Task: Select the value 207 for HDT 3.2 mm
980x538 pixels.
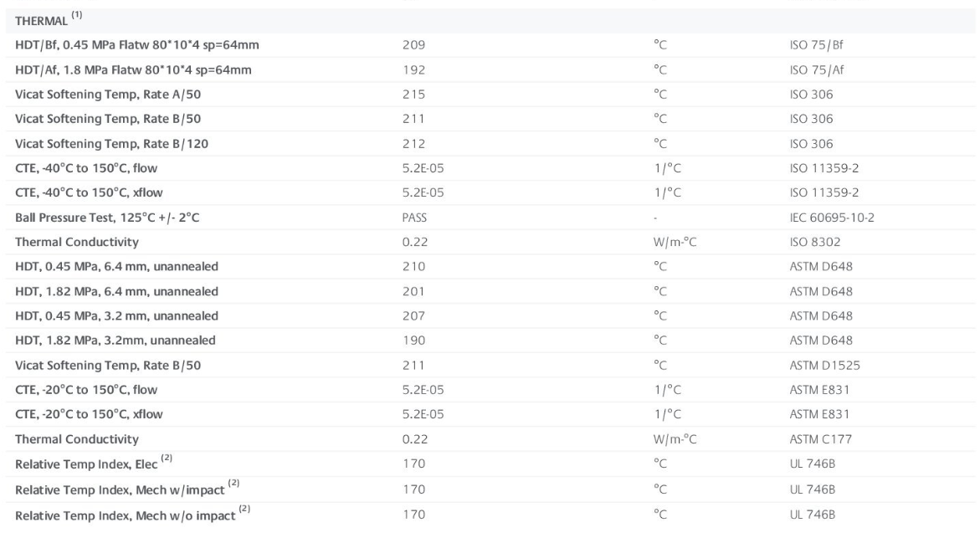Action: point(413,315)
